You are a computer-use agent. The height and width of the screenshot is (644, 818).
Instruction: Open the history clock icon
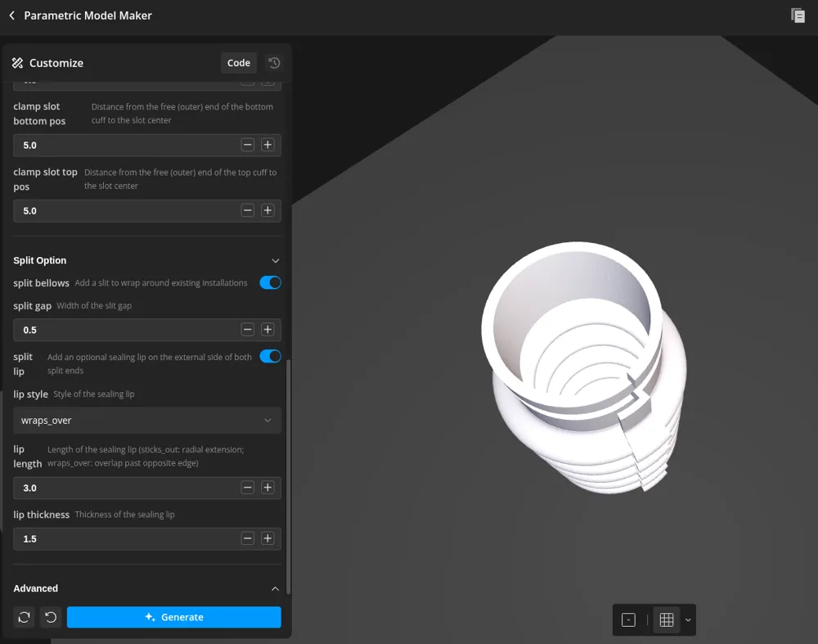coord(274,63)
